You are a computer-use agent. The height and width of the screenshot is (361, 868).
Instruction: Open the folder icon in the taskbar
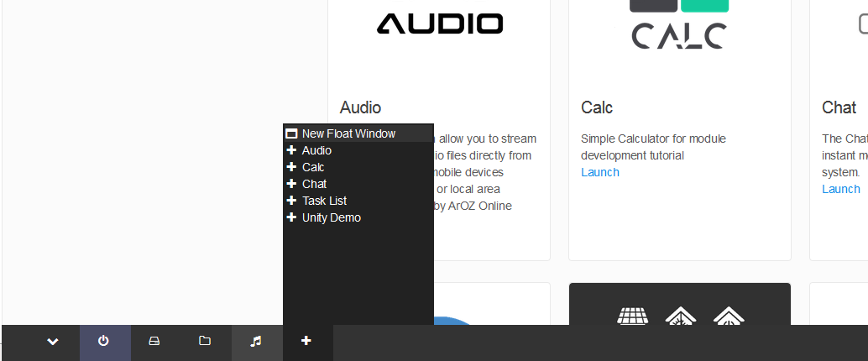(x=205, y=341)
